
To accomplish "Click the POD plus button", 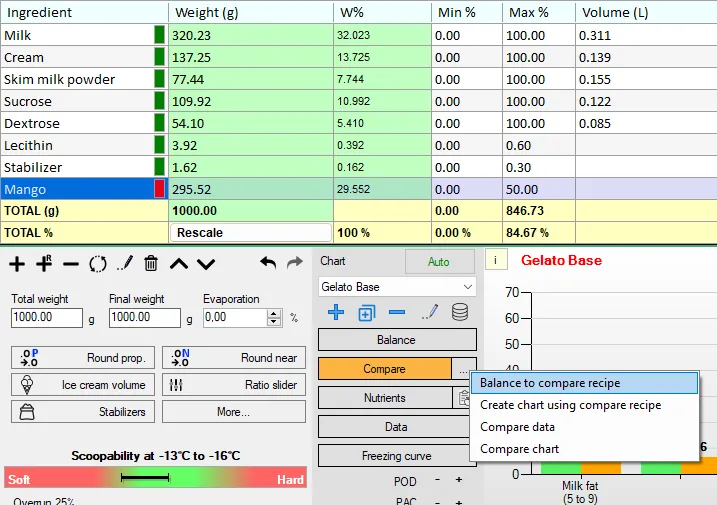I will (x=459, y=480).
